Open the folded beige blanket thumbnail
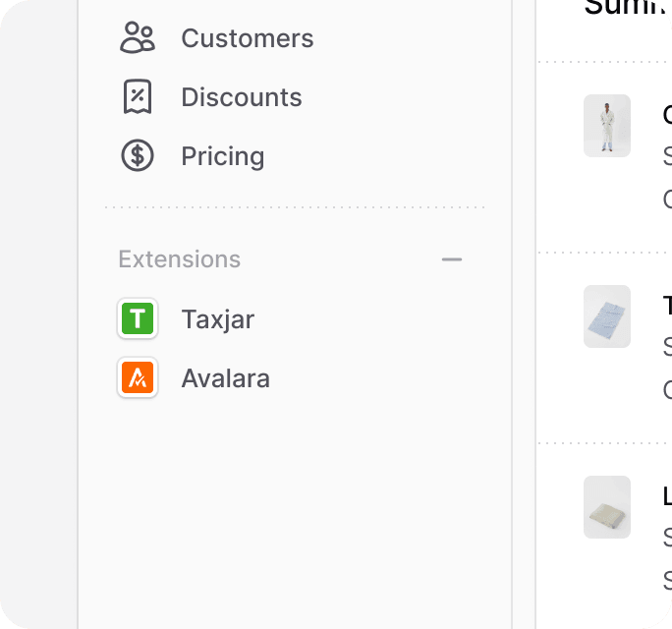This screenshot has width=672, height=629. [607, 507]
